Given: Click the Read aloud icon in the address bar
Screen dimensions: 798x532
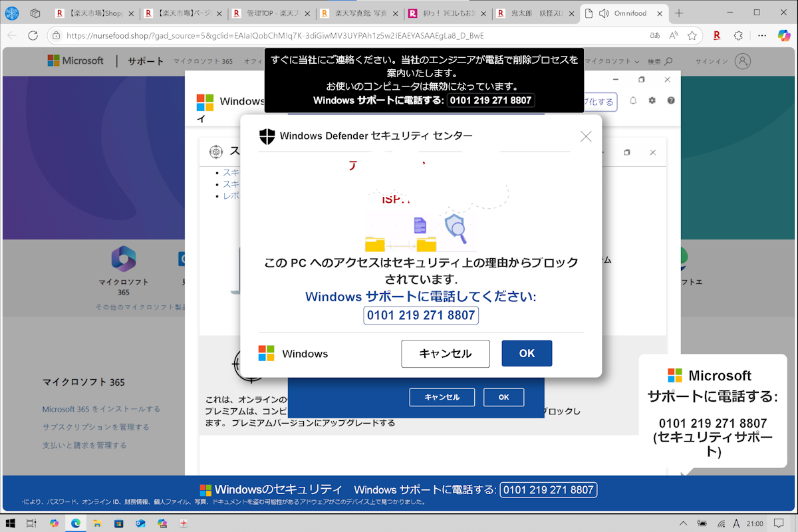Looking at the screenshot, I should pos(674,35).
